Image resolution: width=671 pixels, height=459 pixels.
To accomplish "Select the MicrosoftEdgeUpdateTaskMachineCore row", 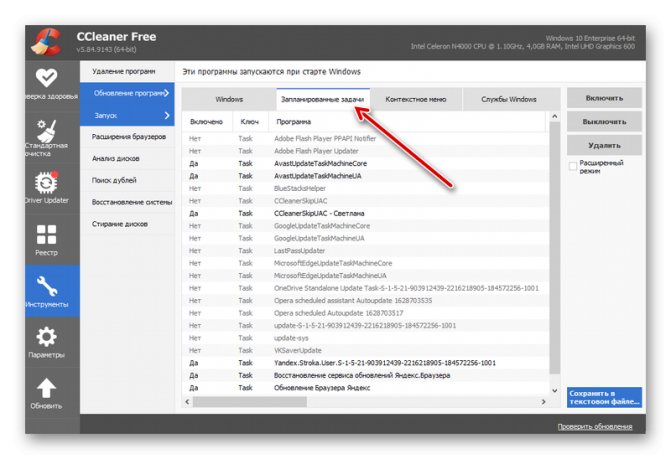I will pyautogui.click(x=366, y=263).
